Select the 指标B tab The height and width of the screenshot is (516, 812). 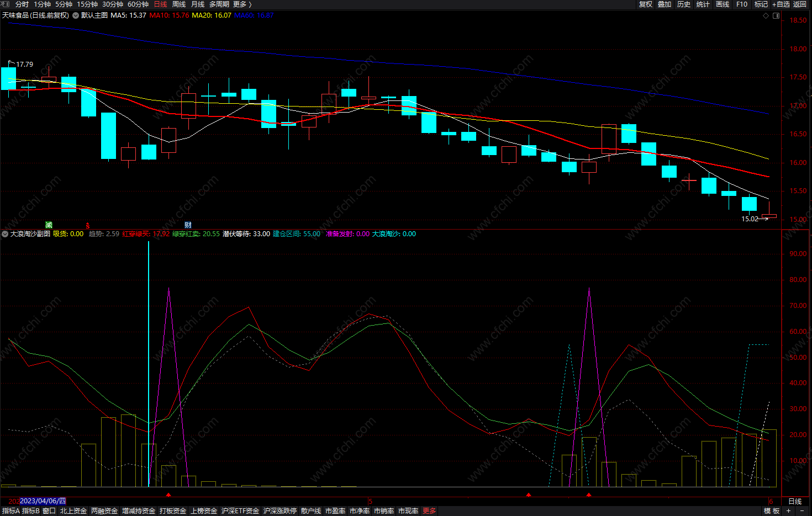(x=31, y=511)
